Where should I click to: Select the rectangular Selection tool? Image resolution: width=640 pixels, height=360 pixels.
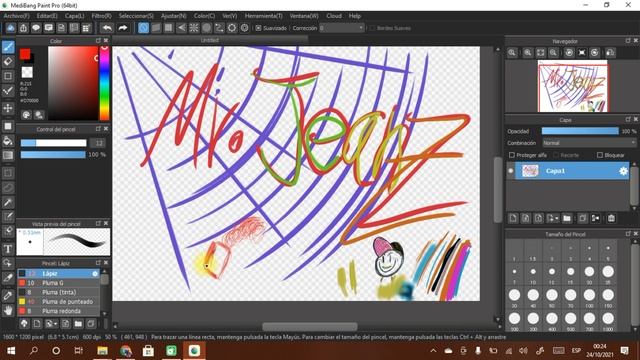[8, 173]
